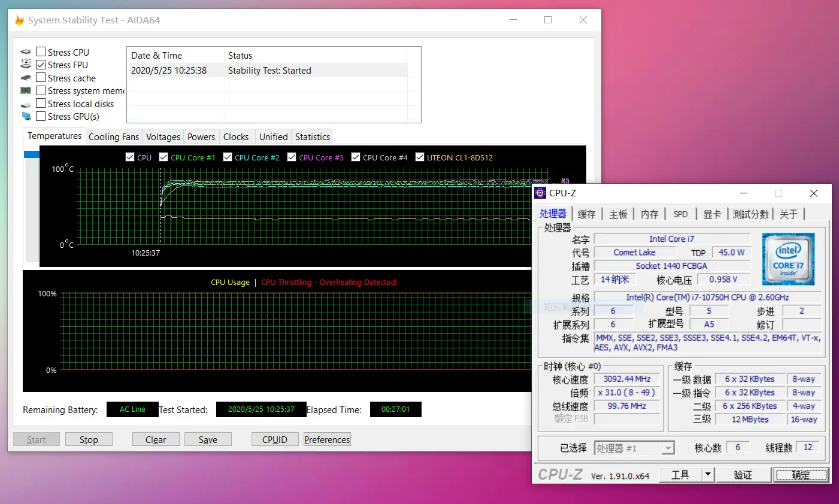Click the CPU Throttling - Overheating Detected! label
839x504 pixels.
click(x=329, y=283)
